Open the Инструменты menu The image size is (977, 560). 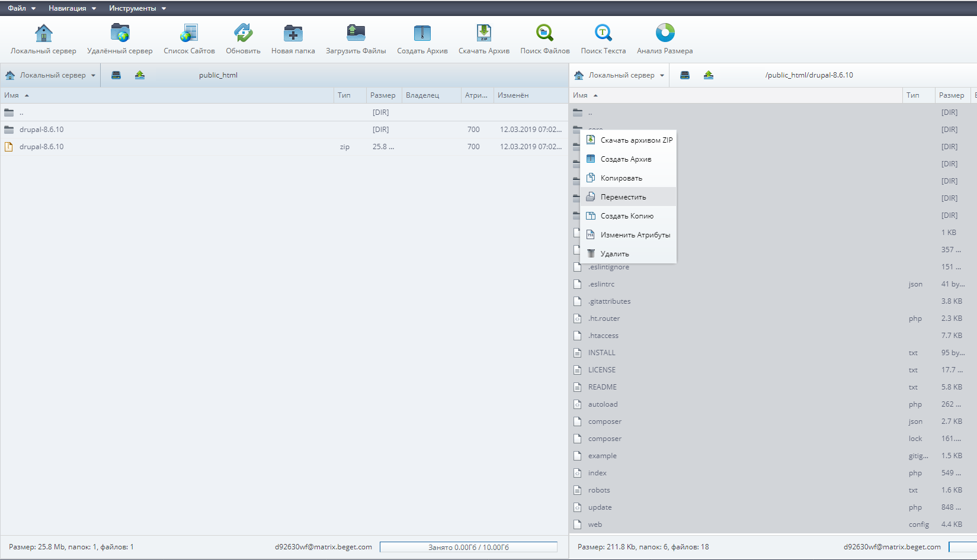137,8
